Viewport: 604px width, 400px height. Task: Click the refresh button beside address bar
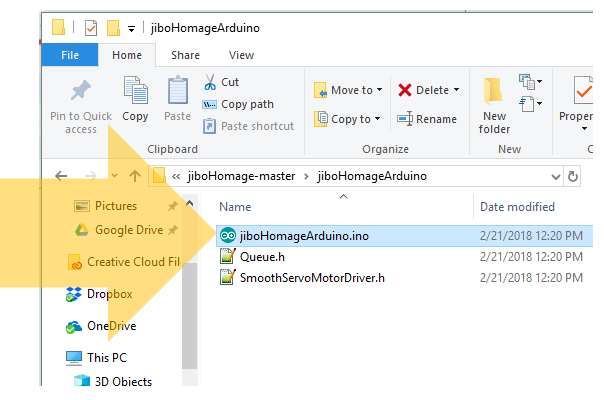[x=573, y=176]
